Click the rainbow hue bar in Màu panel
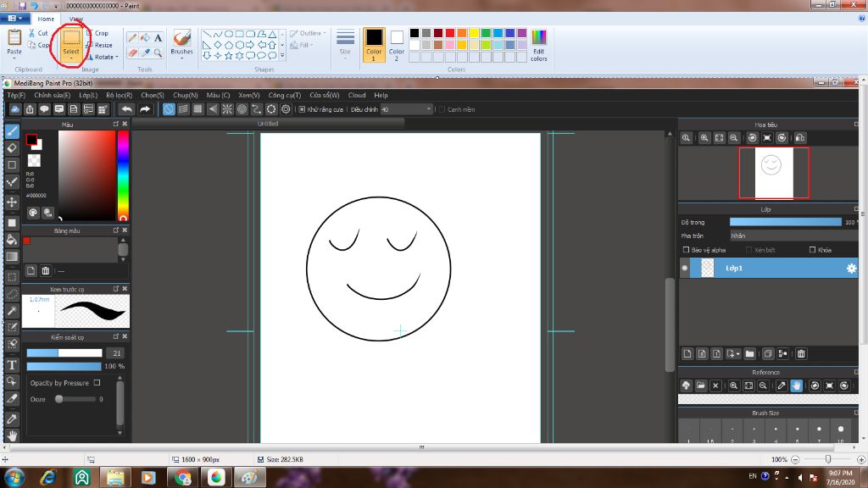This screenshot has height=488, width=868. 123,175
